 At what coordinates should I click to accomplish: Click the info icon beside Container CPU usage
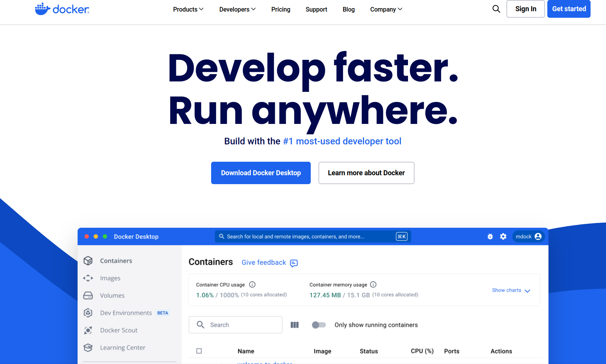point(252,284)
